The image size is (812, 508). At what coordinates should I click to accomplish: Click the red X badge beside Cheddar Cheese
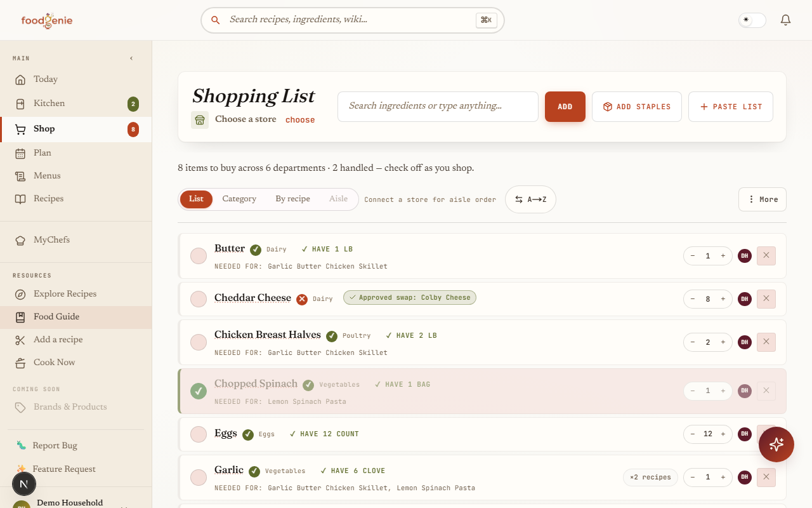click(302, 299)
